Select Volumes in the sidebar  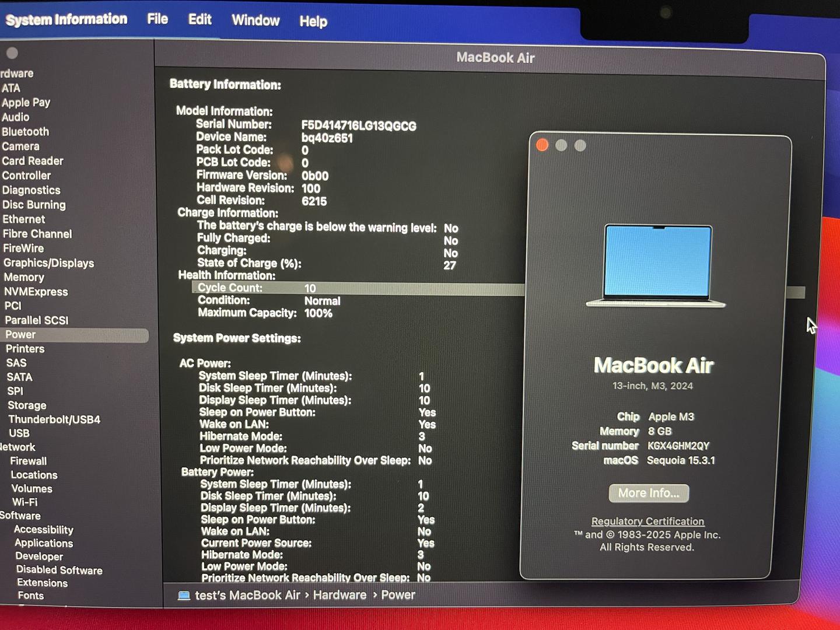(32, 489)
